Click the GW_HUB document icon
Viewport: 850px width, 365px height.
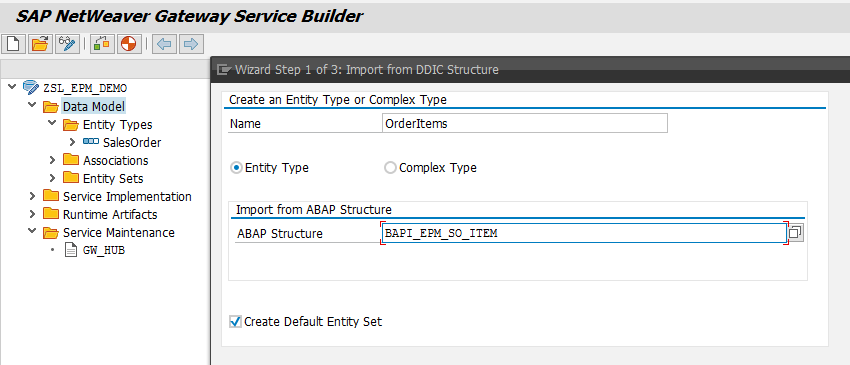tap(71, 251)
